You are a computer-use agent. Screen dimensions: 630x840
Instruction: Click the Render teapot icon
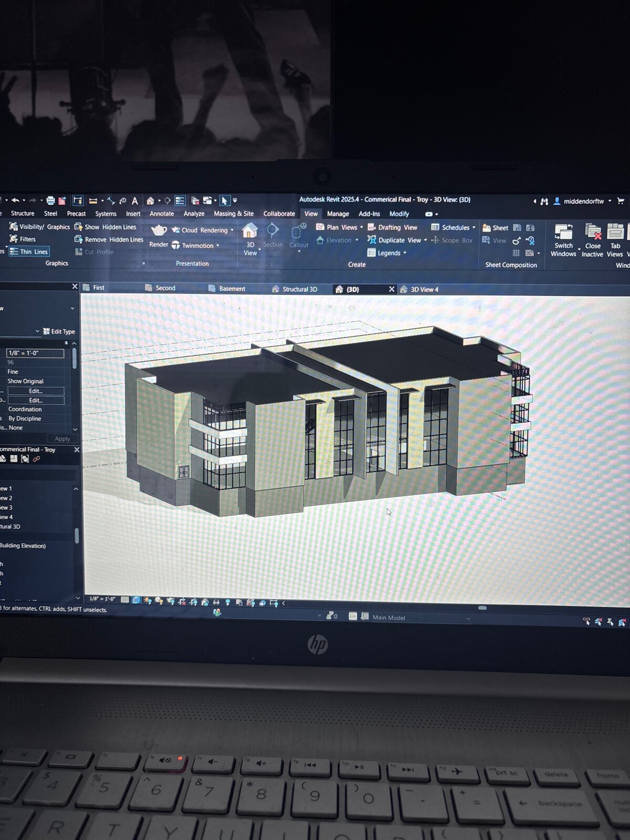[159, 230]
